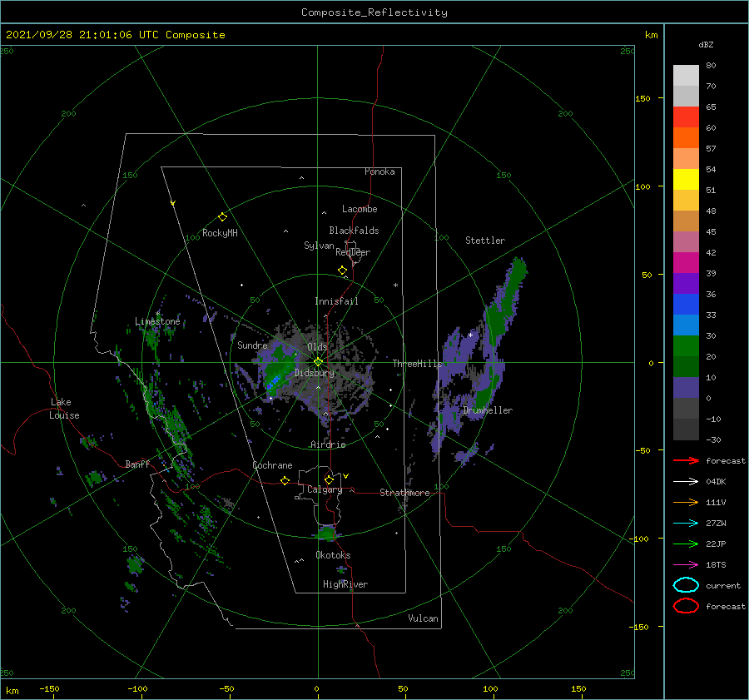This screenshot has height=700, width=749.
Task: Select the bright green 20-30 dBZ swatch
Action: click(686, 346)
